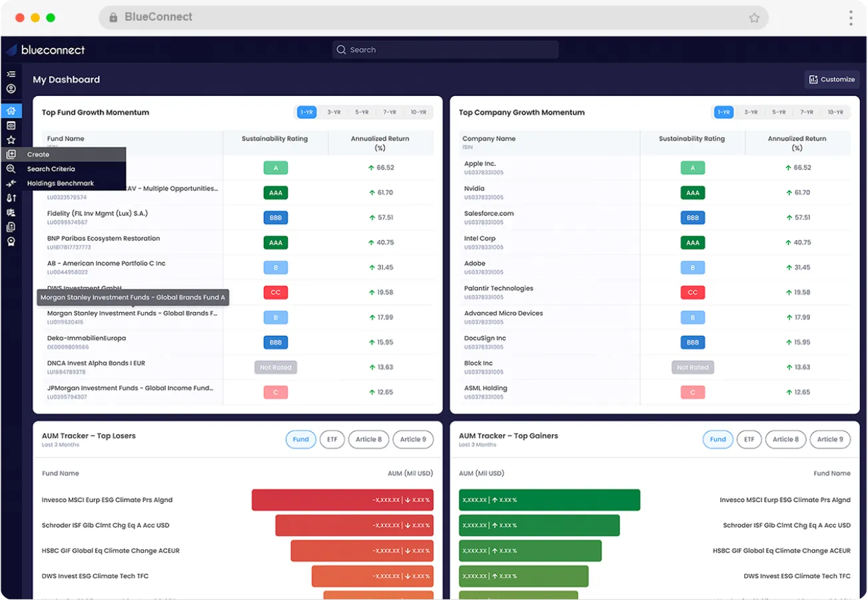Click the blueconnect logo in header
The width and height of the screenshot is (868, 600).
45,50
